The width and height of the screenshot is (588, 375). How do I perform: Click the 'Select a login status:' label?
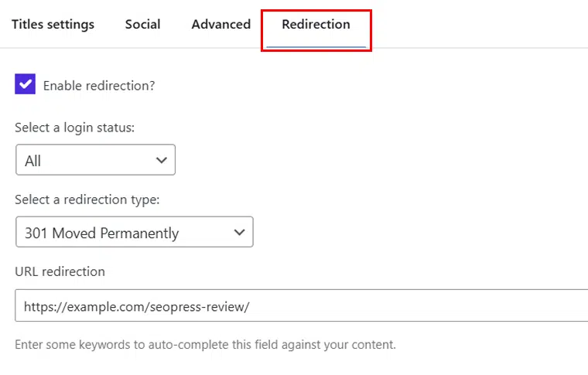(x=74, y=128)
